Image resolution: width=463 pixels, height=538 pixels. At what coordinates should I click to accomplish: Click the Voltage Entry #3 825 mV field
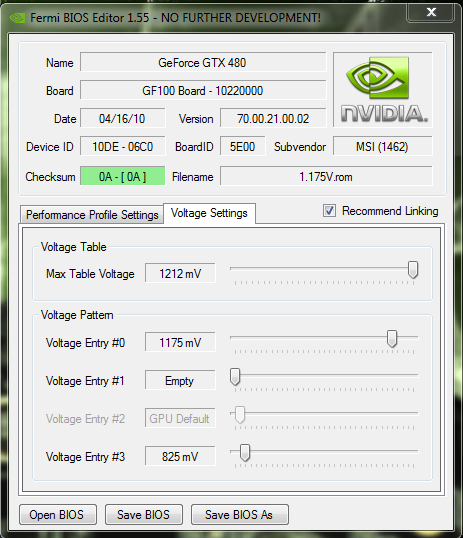coord(180,456)
